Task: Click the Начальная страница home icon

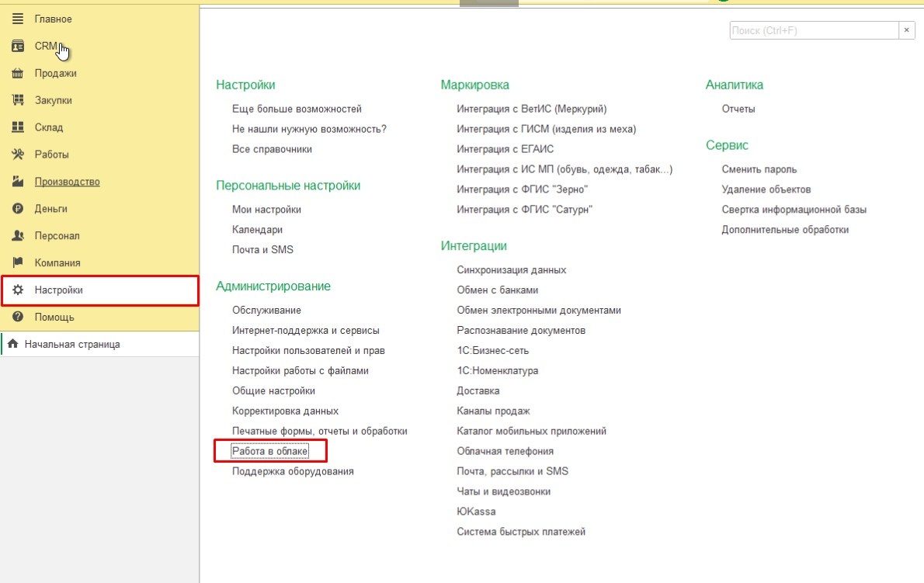Action: (13, 344)
